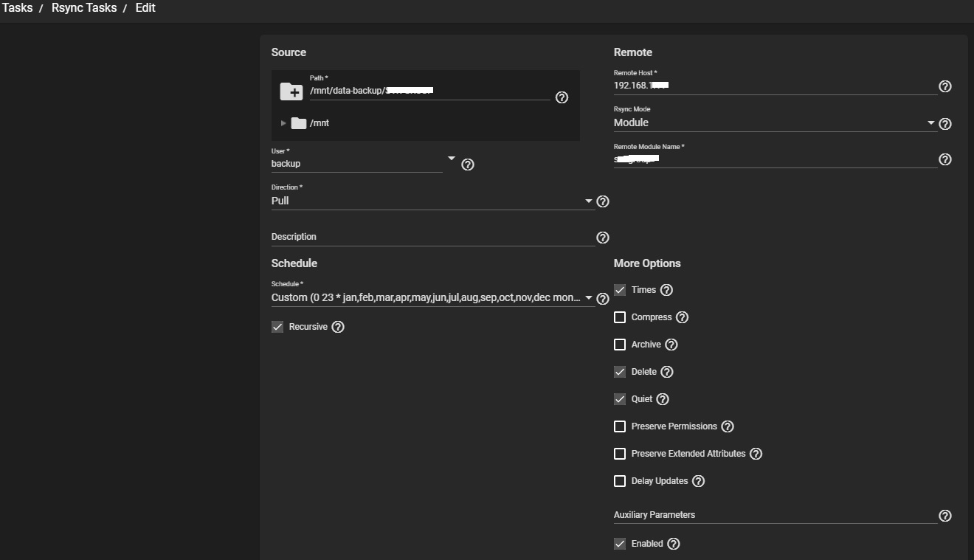Open help for Auxiliary Parameters
The width and height of the screenshot is (974, 560).
click(945, 516)
